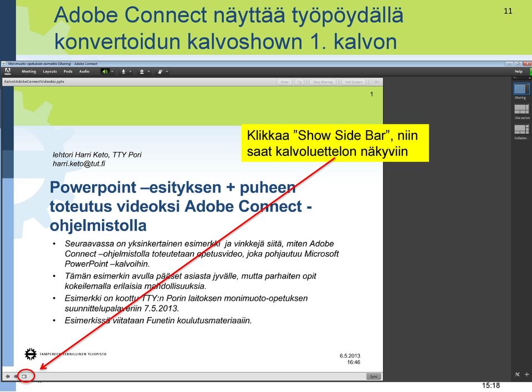Toggle the webcam button
Screen dimensions: 532x392
pyautogui.click(x=142, y=72)
